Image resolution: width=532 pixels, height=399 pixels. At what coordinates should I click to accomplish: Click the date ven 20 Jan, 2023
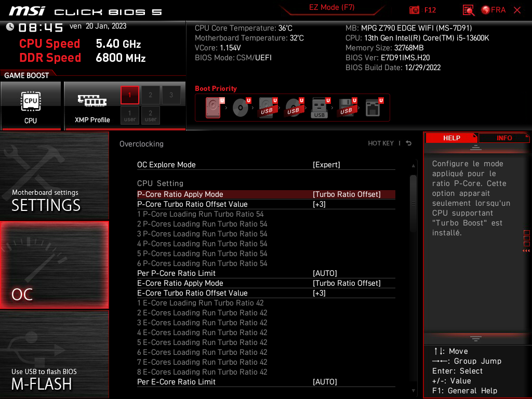(x=98, y=26)
